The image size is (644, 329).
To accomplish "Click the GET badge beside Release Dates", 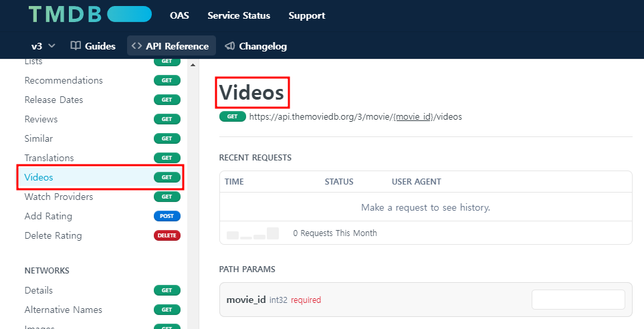I will pyautogui.click(x=167, y=100).
